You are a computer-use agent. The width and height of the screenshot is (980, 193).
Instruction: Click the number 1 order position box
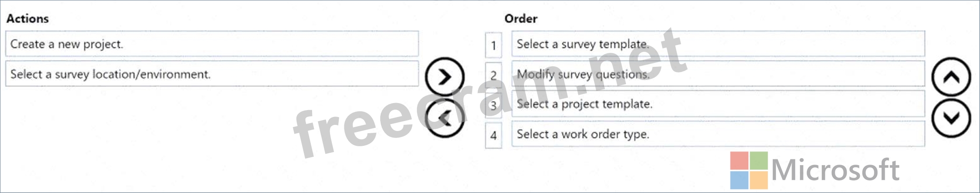pyautogui.click(x=493, y=45)
